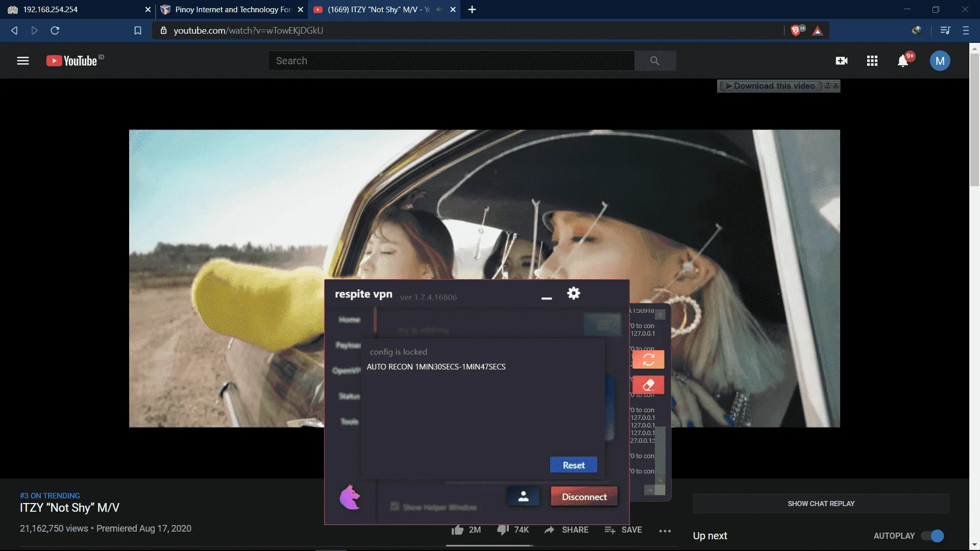Click the SHARE button under the video
The height and width of the screenshot is (551, 980).
pos(566,530)
